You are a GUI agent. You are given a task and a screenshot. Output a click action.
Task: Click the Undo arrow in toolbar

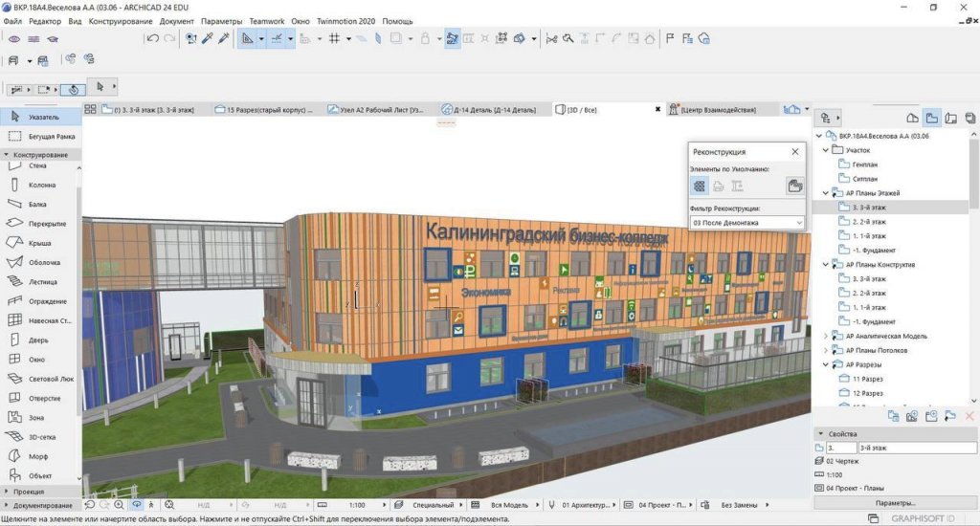click(152, 39)
